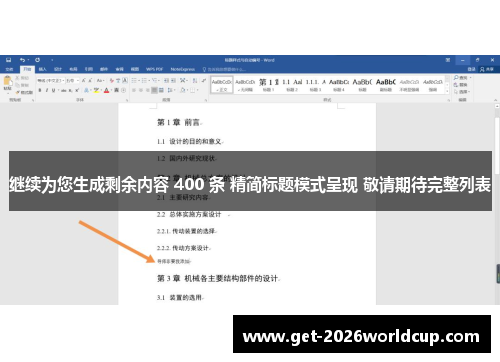Shrink the font size with the smaller A
The image size is (500, 362).
tap(90, 81)
